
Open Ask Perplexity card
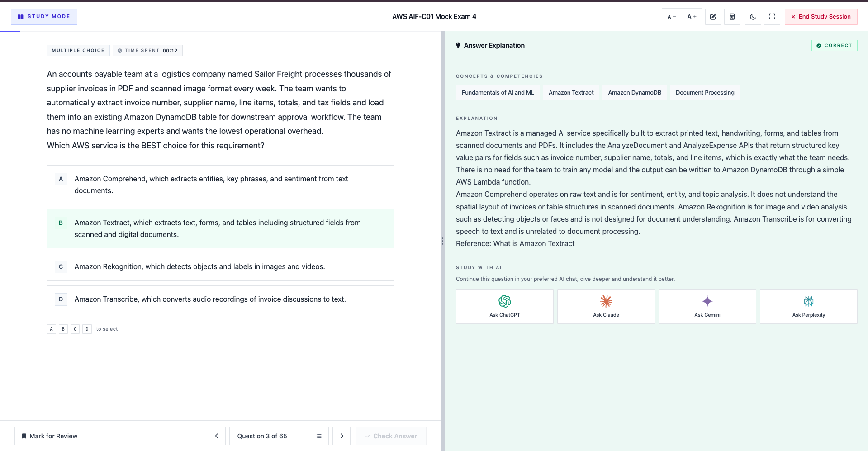[809, 306]
